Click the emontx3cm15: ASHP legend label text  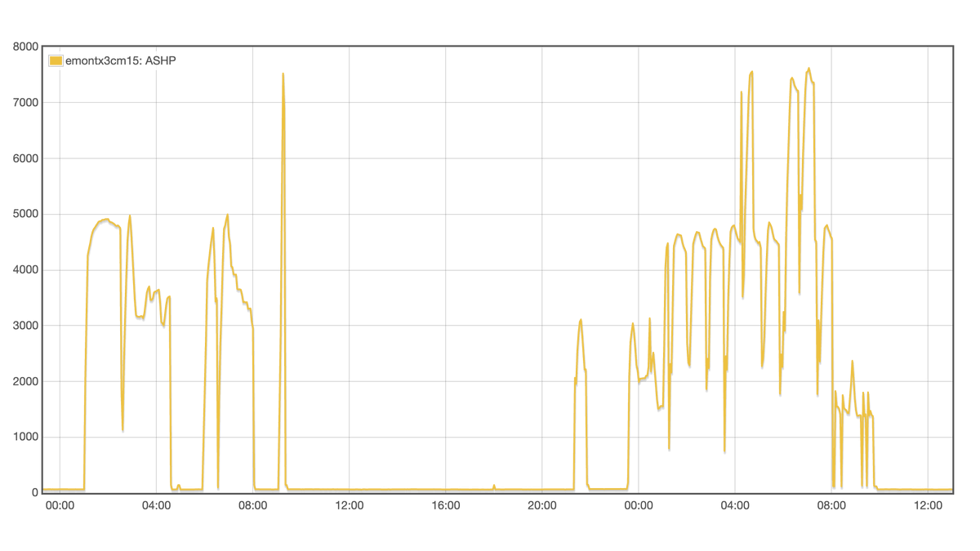click(119, 60)
